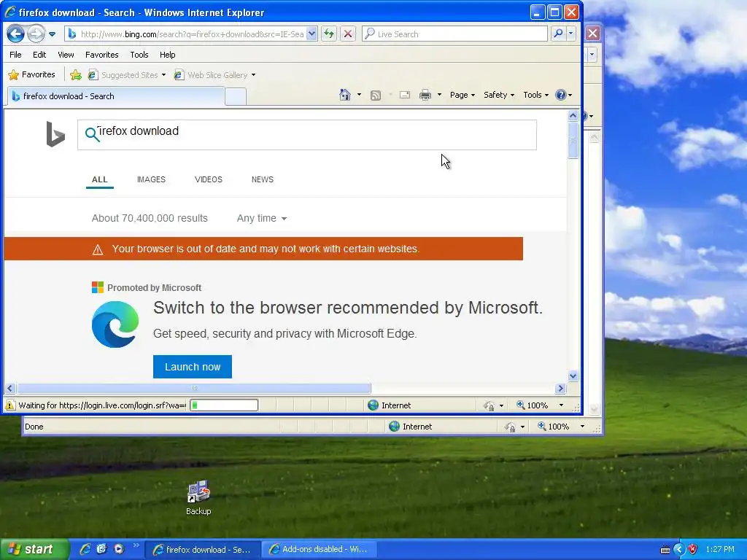This screenshot has width=747, height=560.
Task: Switch to the VIDEOS tab
Action: (x=208, y=179)
